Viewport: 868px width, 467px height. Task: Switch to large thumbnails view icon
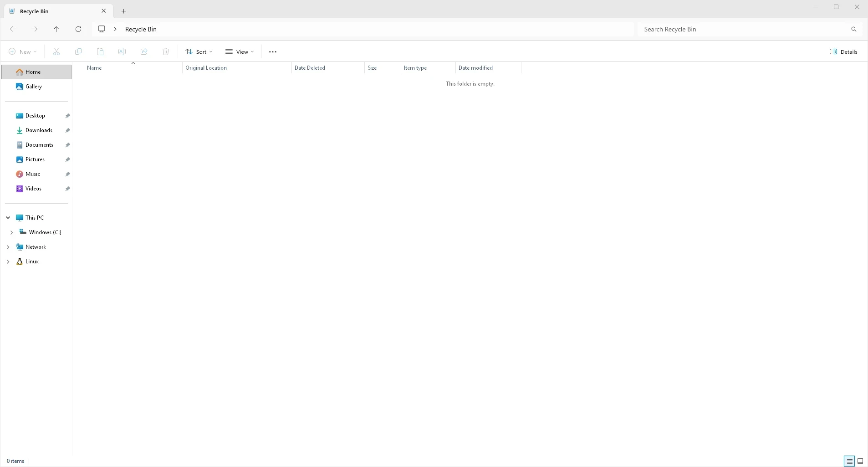(x=860, y=461)
